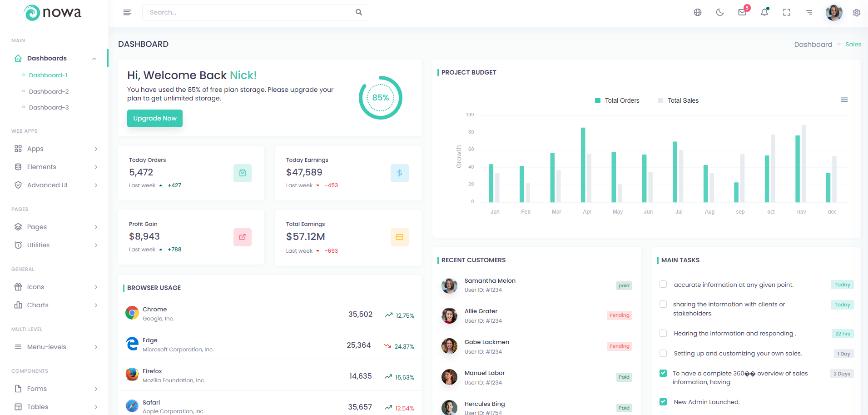Click the Dashboard breadcrumb link
868x415 pixels.
point(813,44)
